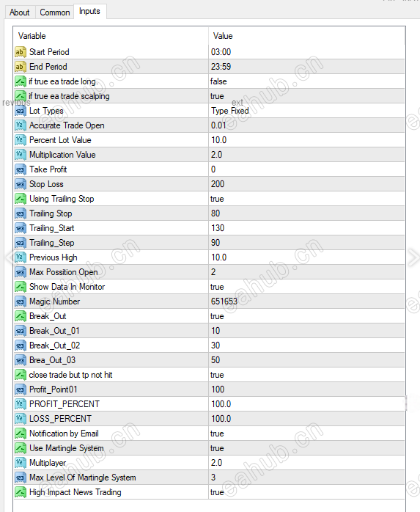
Task: Click the bool icon beside Break_Out
Action: point(21,316)
